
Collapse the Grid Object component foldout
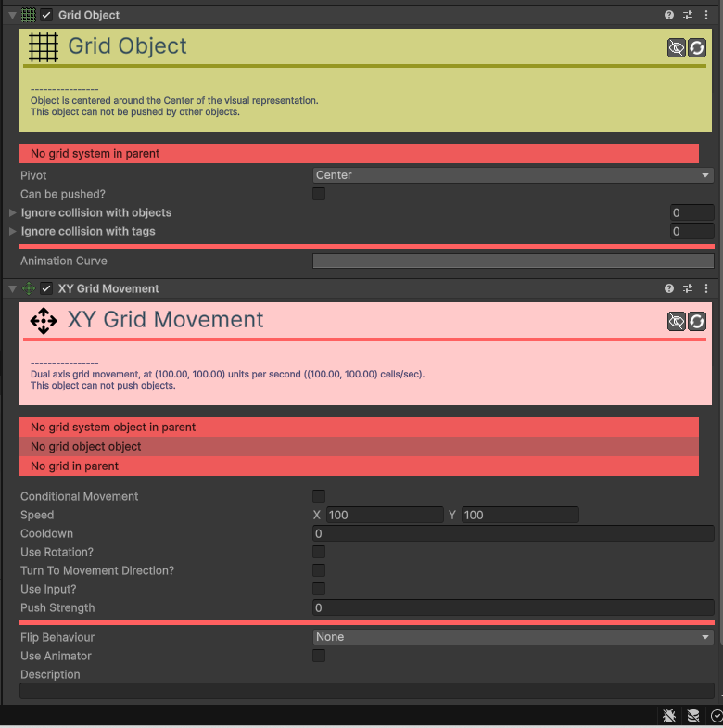pyautogui.click(x=12, y=15)
